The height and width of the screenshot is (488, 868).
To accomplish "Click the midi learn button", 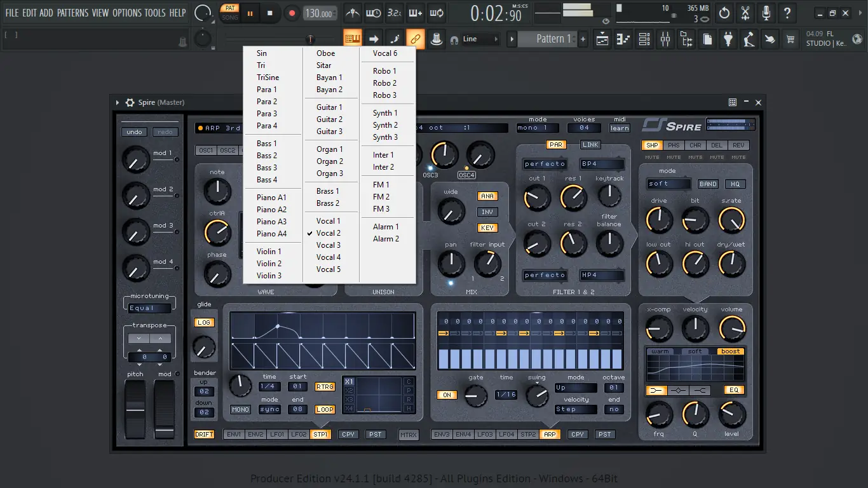I will coord(619,128).
